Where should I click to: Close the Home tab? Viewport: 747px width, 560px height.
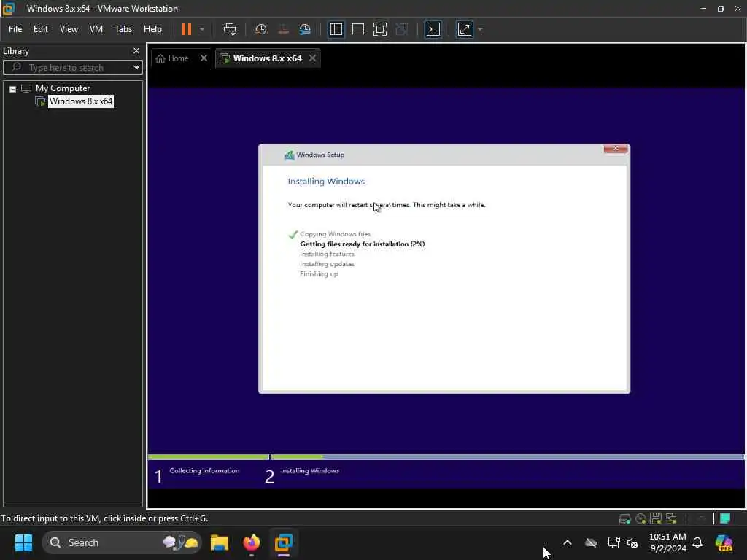coord(204,58)
